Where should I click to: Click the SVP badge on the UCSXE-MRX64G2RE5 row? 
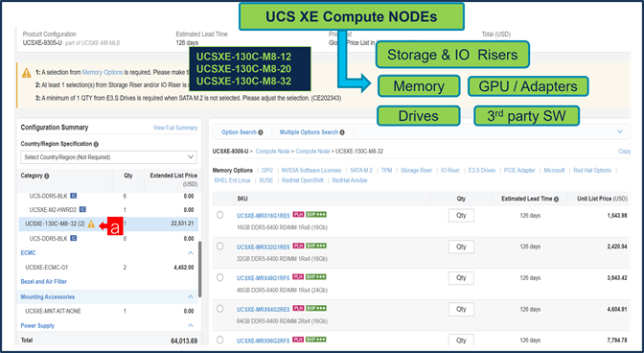316,309
